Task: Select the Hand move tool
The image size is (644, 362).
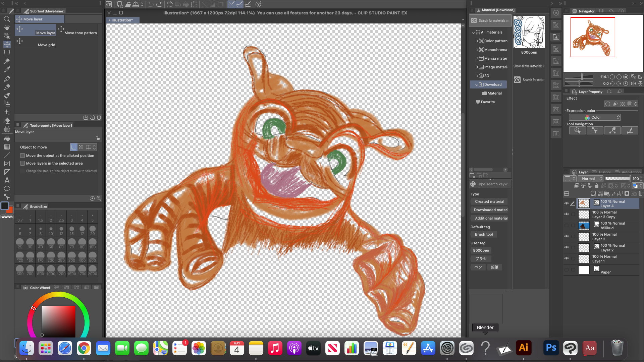Action: pyautogui.click(x=7, y=27)
